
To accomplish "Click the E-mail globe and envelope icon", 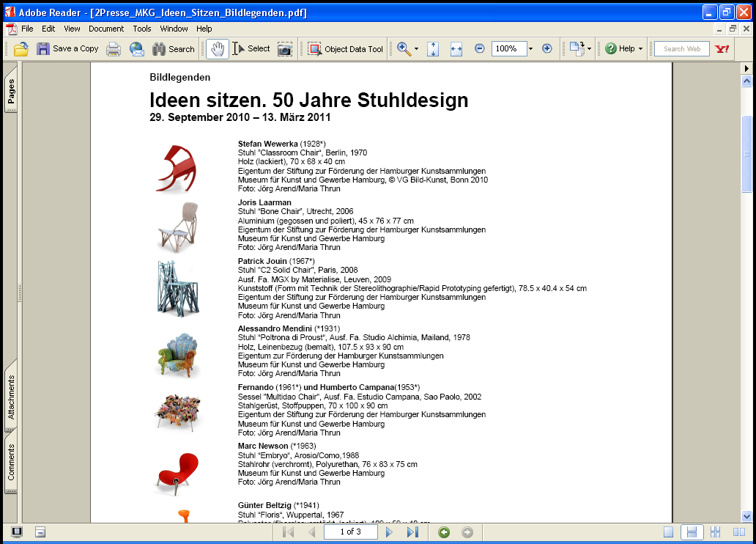I will [137, 48].
